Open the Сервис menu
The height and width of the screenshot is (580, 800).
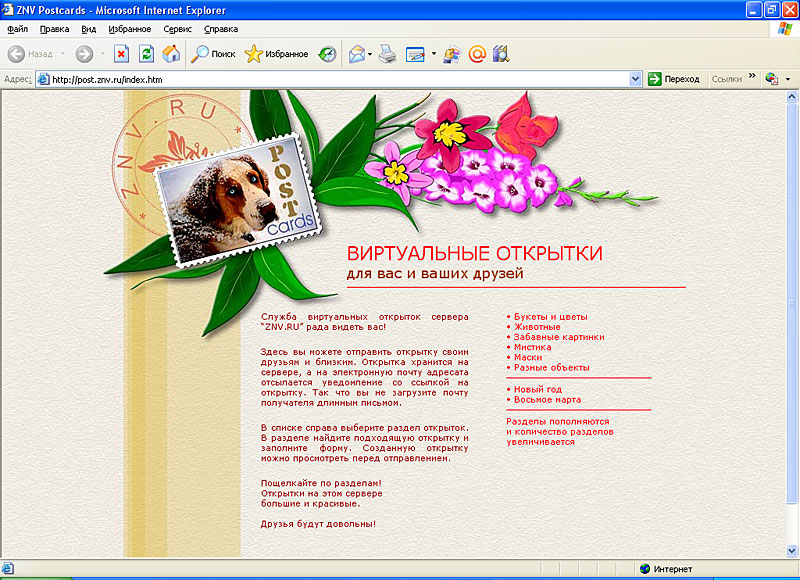(x=175, y=29)
